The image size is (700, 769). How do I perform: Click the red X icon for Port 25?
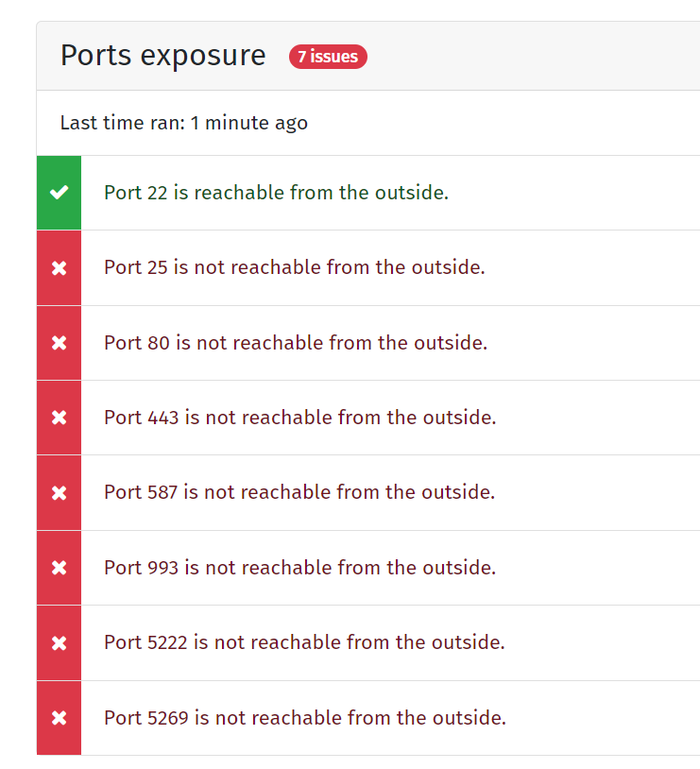[59, 267]
